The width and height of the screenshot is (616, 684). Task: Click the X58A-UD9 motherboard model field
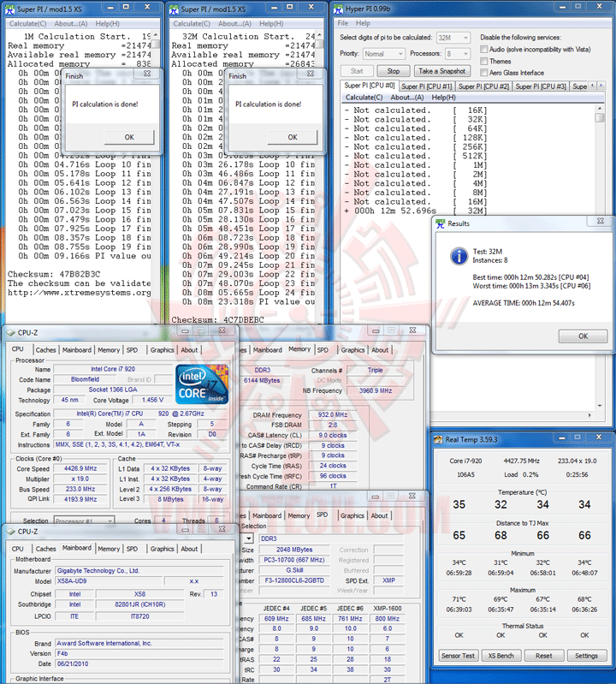pos(109,581)
